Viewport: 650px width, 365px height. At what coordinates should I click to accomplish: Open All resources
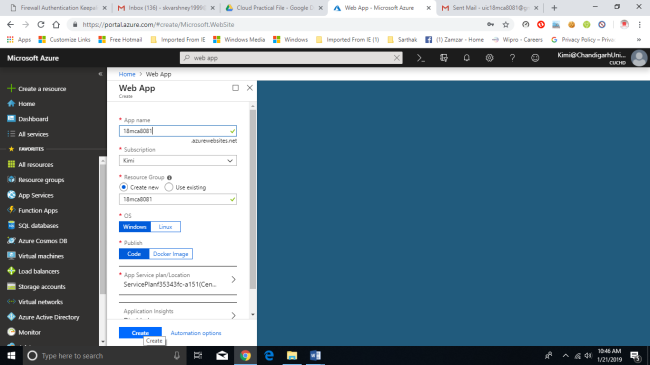point(36,165)
